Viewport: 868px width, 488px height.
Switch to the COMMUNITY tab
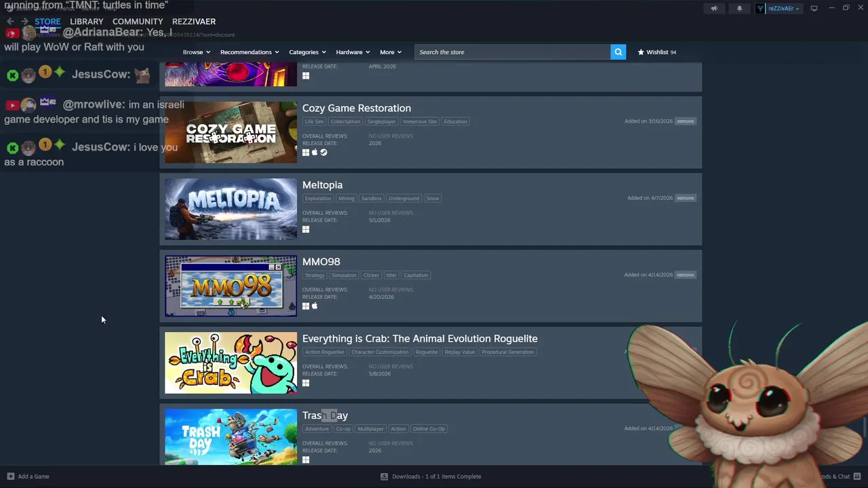tap(138, 22)
